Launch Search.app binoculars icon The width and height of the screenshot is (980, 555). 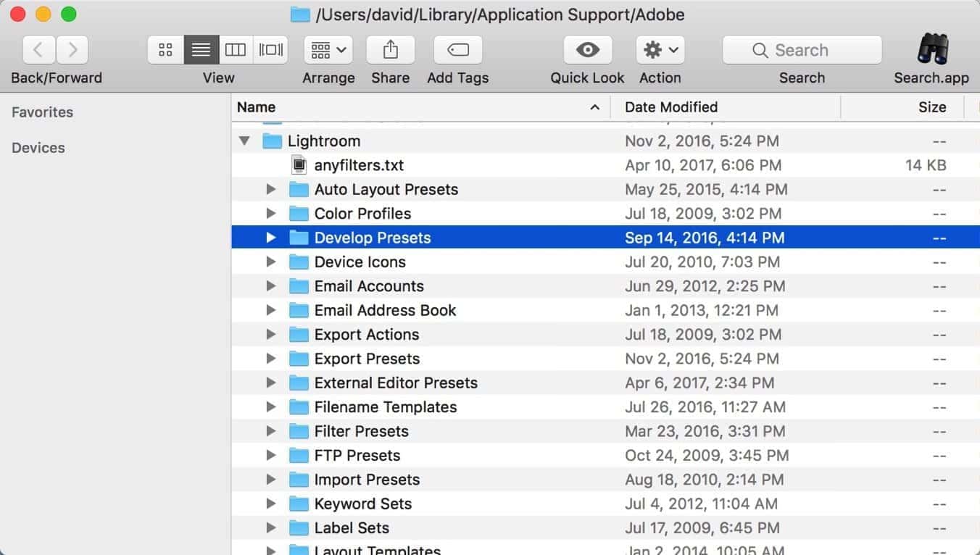[x=931, y=50]
